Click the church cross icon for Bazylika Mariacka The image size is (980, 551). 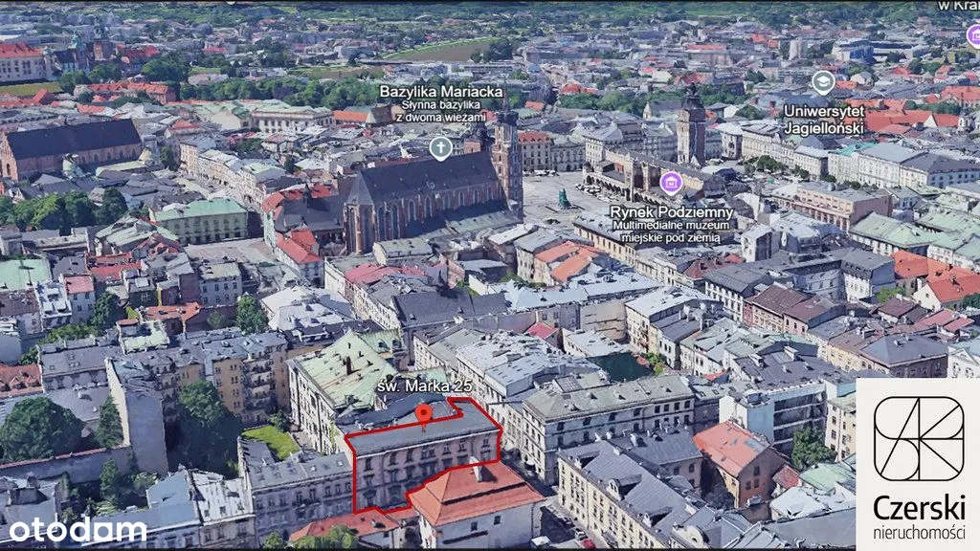(x=439, y=147)
